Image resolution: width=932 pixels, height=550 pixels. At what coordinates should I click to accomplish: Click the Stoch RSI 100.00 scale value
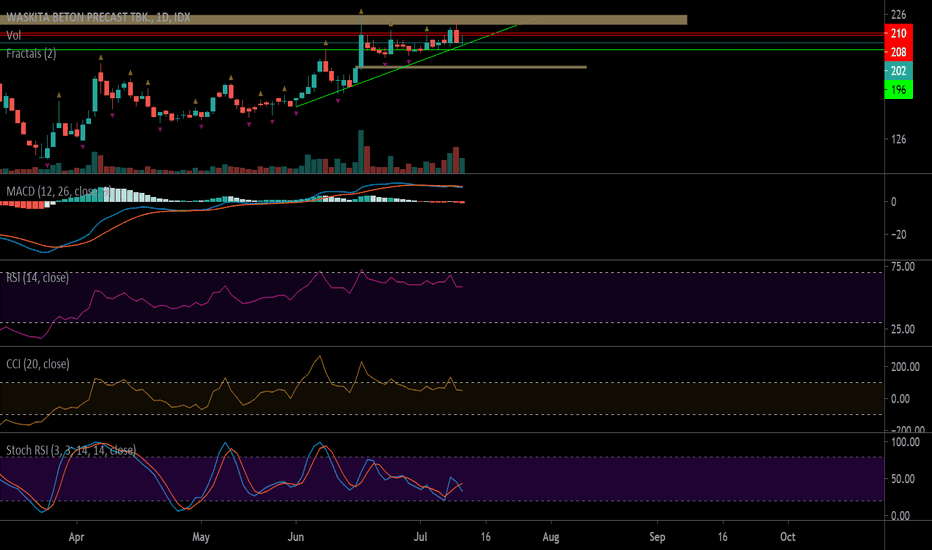pyautogui.click(x=905, y=442)
